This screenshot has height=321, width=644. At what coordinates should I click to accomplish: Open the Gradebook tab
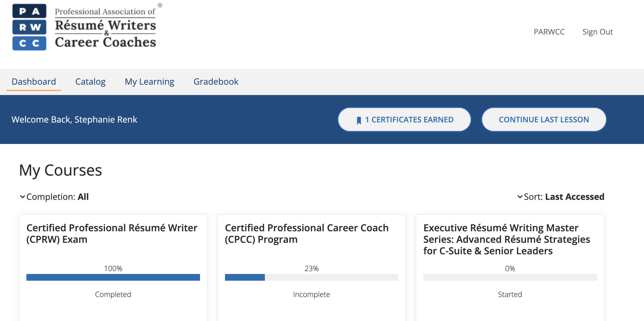216,82
